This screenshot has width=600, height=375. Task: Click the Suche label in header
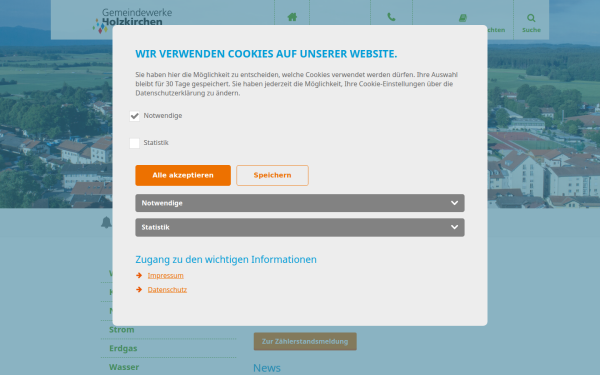[x=531, y=30]
